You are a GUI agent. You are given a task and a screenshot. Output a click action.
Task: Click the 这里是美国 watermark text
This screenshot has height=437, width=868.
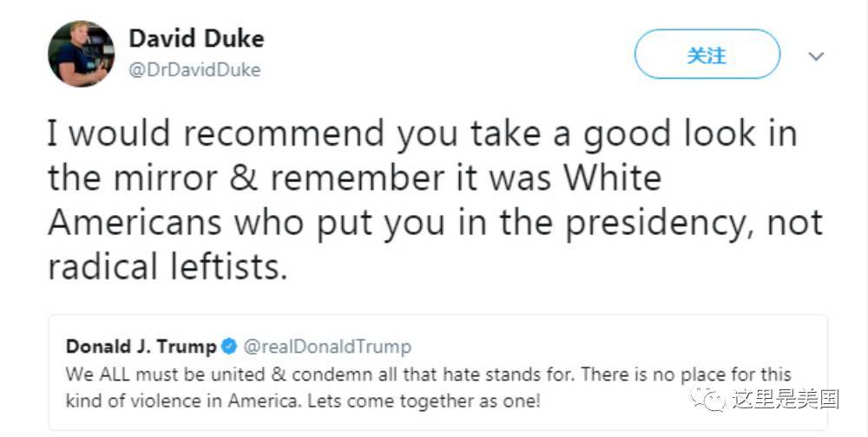coord(784,399)
